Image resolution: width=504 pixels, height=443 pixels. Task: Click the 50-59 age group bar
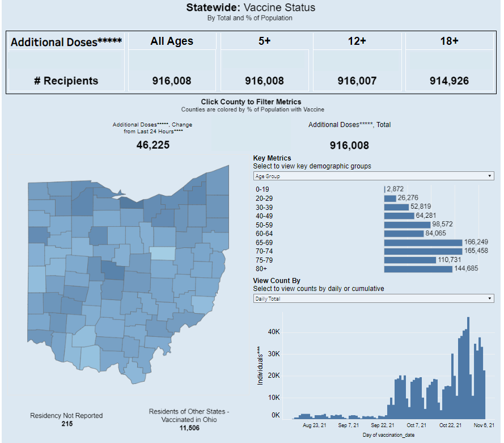[x=407, y=225]
